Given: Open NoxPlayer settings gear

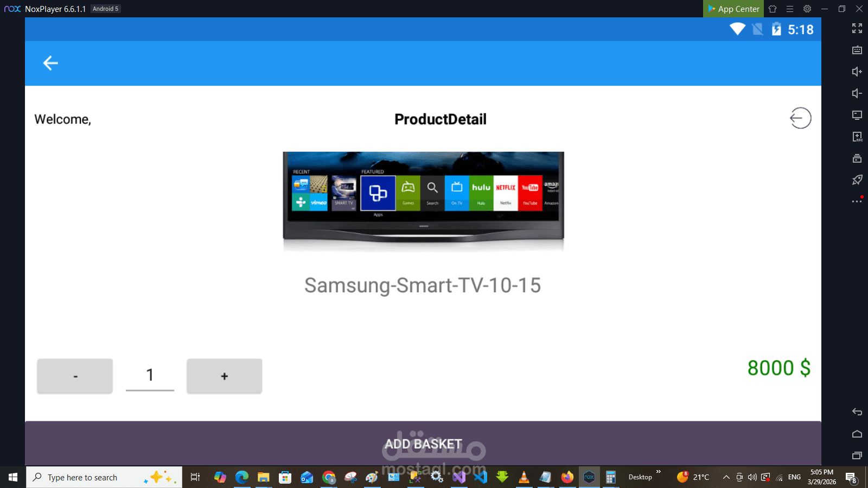Looking at the screenshot, I should click(807, 9).
